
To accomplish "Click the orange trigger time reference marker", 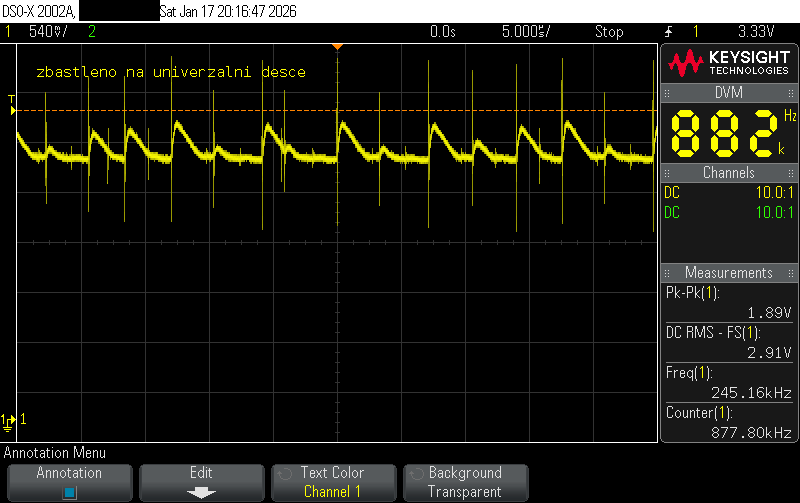I will tap(338, 46).
